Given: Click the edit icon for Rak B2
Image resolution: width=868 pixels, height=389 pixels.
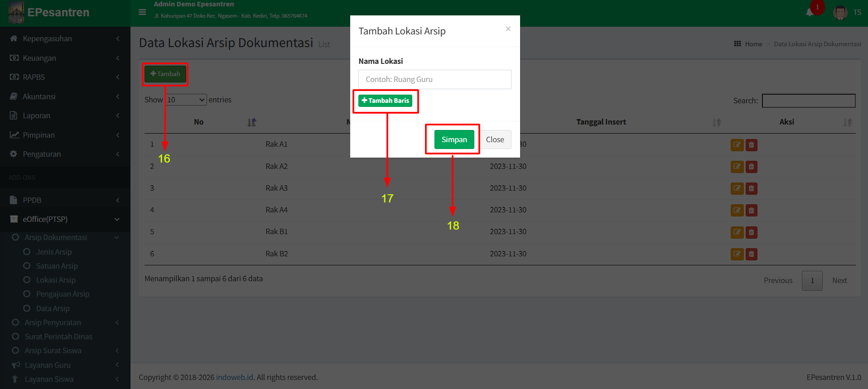Looking at the screenshot, I should coord(737,254).
